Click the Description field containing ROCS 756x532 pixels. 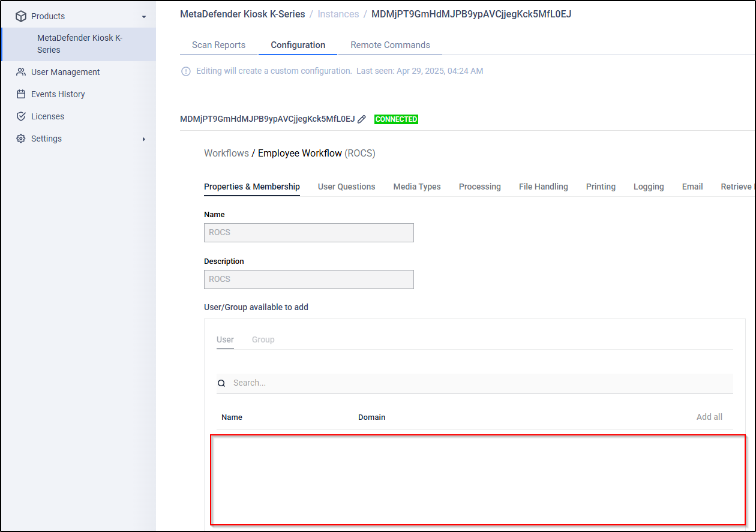309,279
